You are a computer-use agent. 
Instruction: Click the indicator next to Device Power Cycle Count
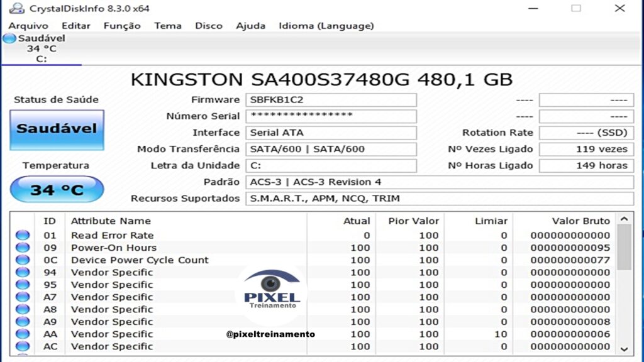click(22, 260)
